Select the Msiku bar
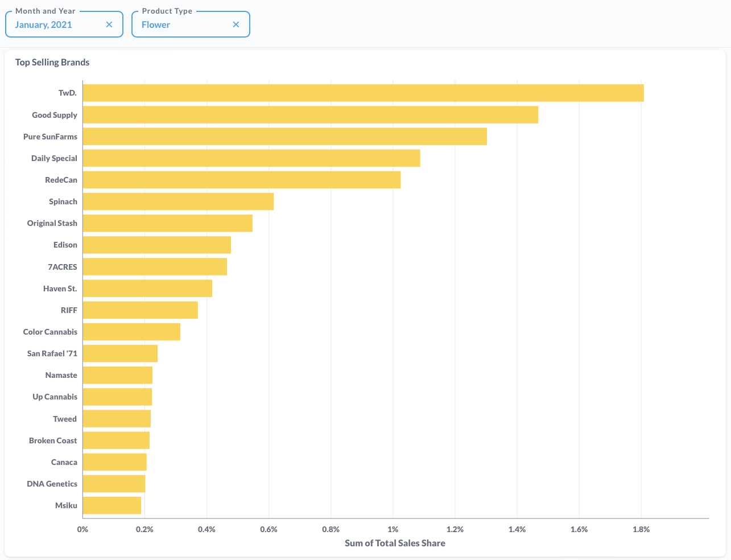The height and width of the screenshot is (560, 731). click(x=111, y=505)
